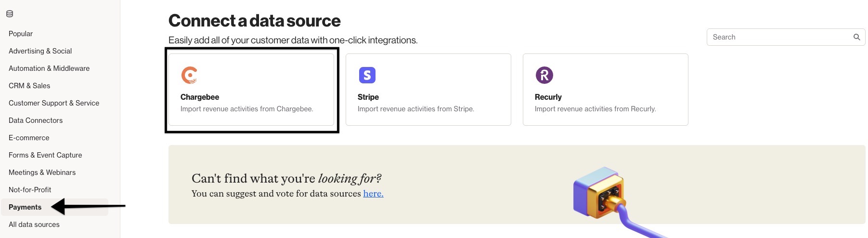Open the Popular category

(x=21, y=34)
